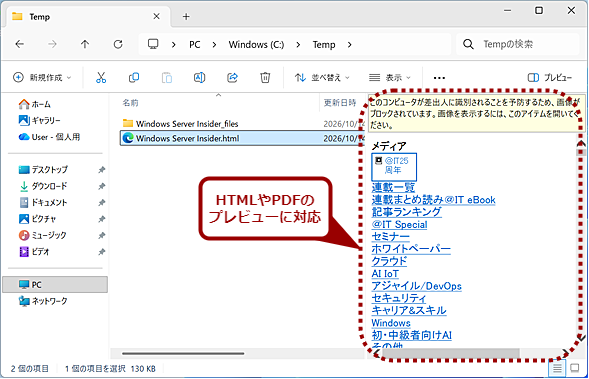Expand chevron after PC breadcrumb
589x379 pixels.
(x=214, y=45)
